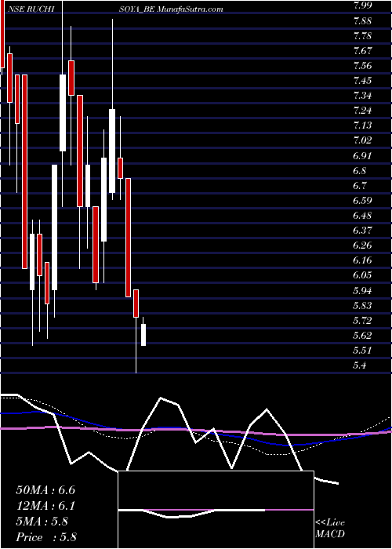Screen dimensions: 392x549
Task: Click the 12MA : 6.1 readout
Action: click(x=45, y=506)
